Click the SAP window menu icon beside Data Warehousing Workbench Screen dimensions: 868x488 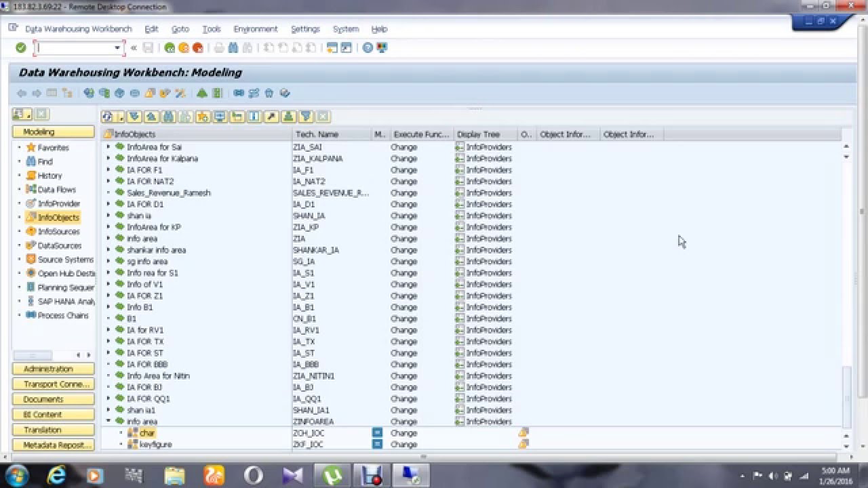pos(13,28)
